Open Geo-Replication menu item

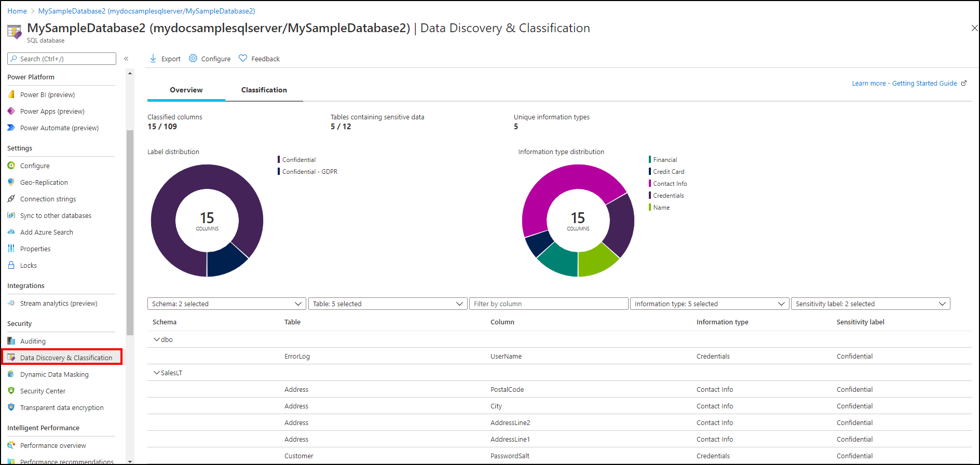click(x=44, y=182)
